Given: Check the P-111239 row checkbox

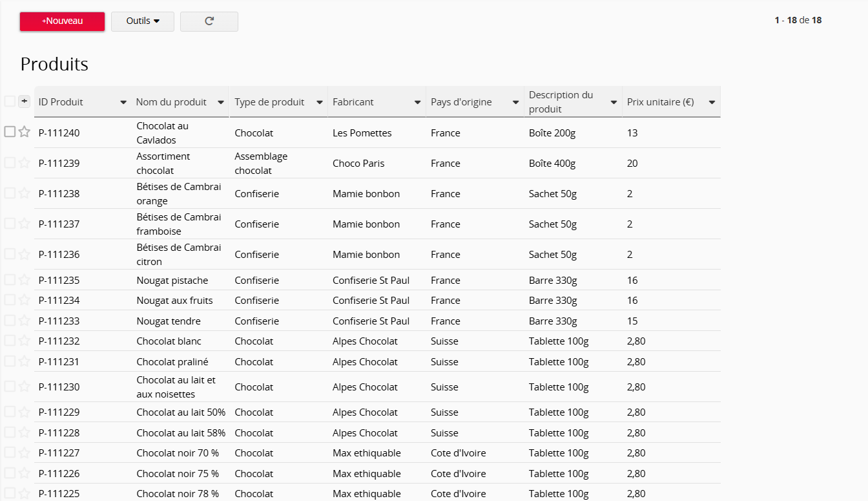Looking at the screenshot, I should pos(10,163).
